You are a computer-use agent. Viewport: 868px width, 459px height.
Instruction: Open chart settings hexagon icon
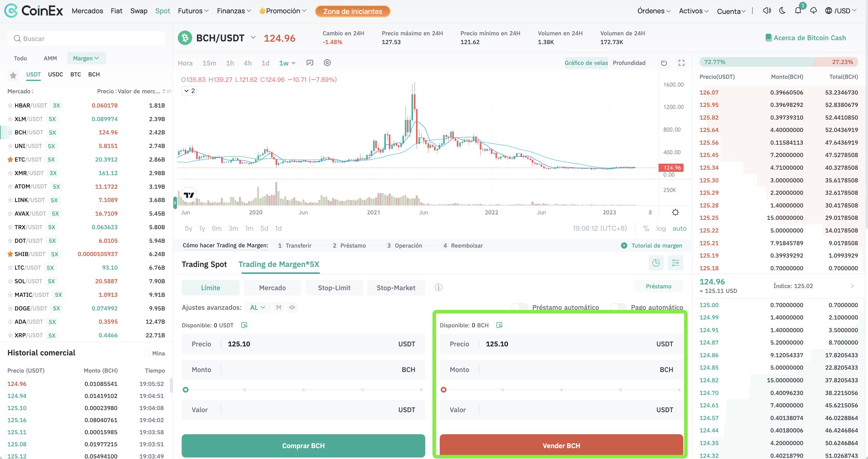coord(327,63)
